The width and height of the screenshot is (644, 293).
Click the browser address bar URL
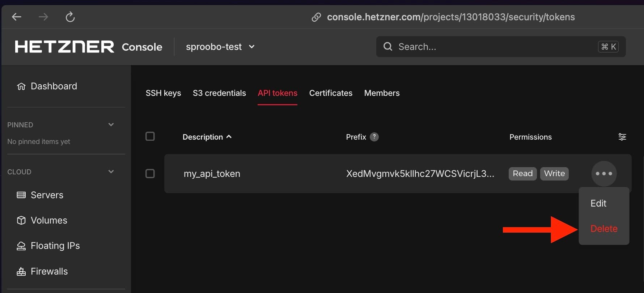click(451, 17)
